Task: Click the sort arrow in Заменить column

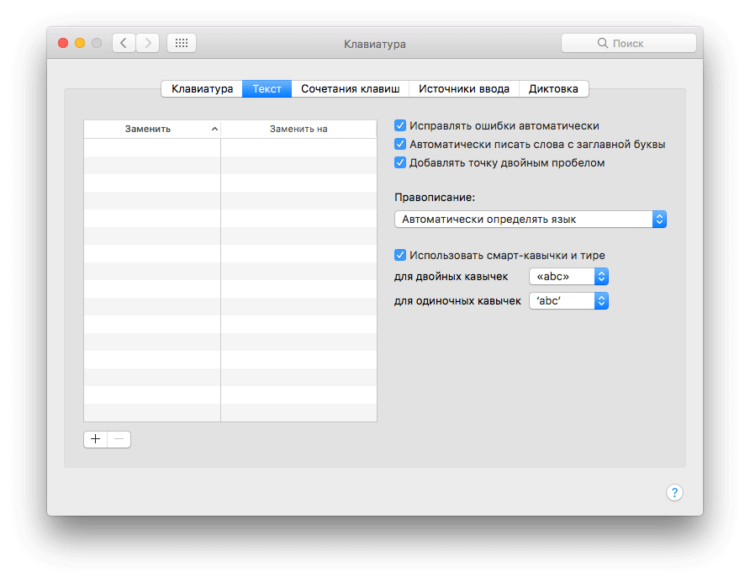Action: (x=215, y=129)
